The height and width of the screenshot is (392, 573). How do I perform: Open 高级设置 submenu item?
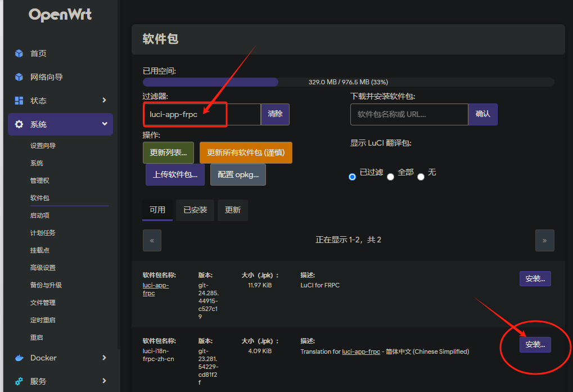(x=43, y=268)
